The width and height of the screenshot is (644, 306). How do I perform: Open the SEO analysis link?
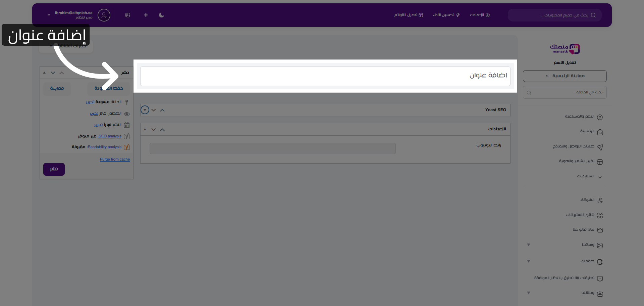tap(110, 136)
